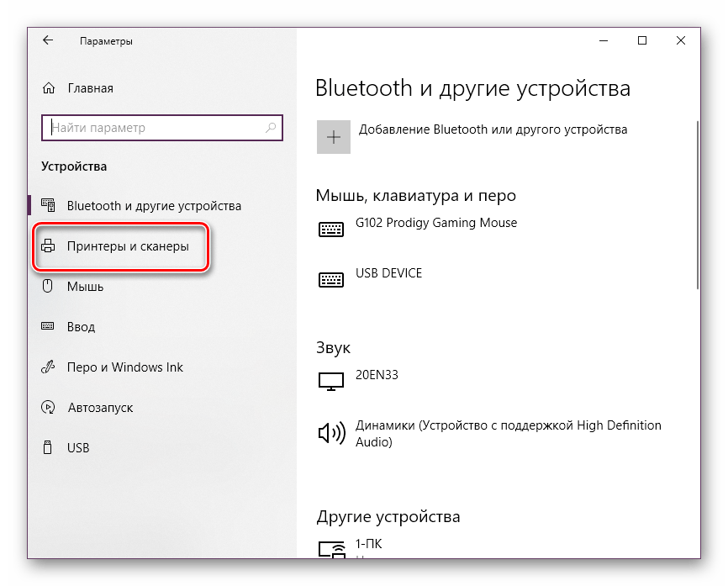Screen dimensions: 728x586
Task: Click the mouse icon in sidebar
Action: click(x=49, y=287)
